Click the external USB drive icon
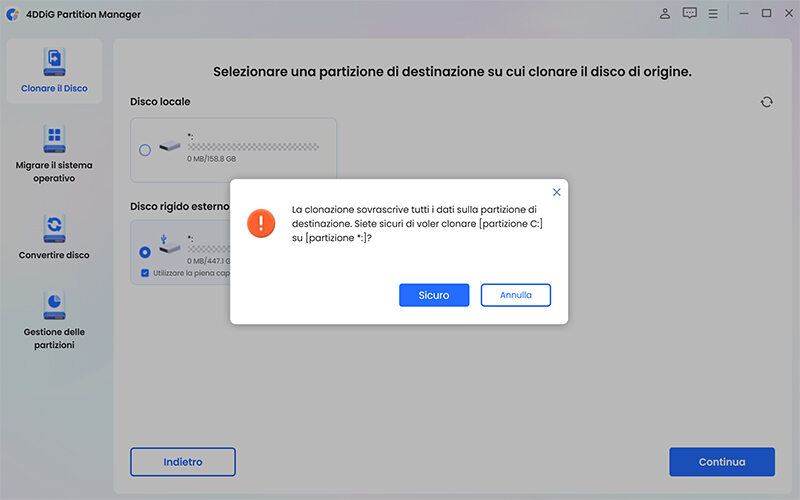 tap(169, 245)
